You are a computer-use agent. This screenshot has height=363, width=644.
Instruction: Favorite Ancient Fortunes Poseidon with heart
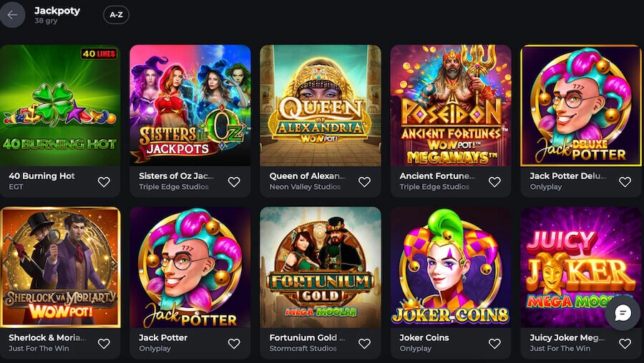494,182
